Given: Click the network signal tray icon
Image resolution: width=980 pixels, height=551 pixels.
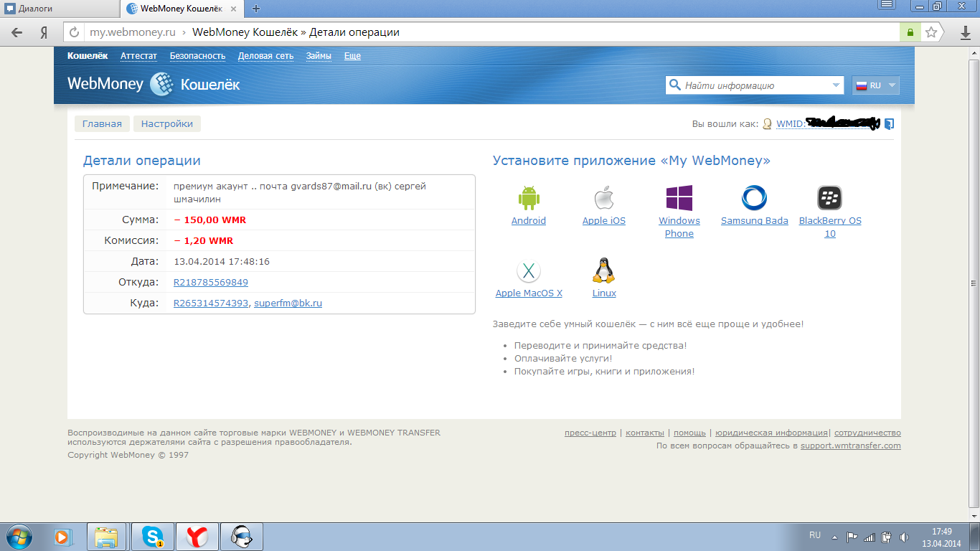Looking at the screenshot, I should pos(870,537).
